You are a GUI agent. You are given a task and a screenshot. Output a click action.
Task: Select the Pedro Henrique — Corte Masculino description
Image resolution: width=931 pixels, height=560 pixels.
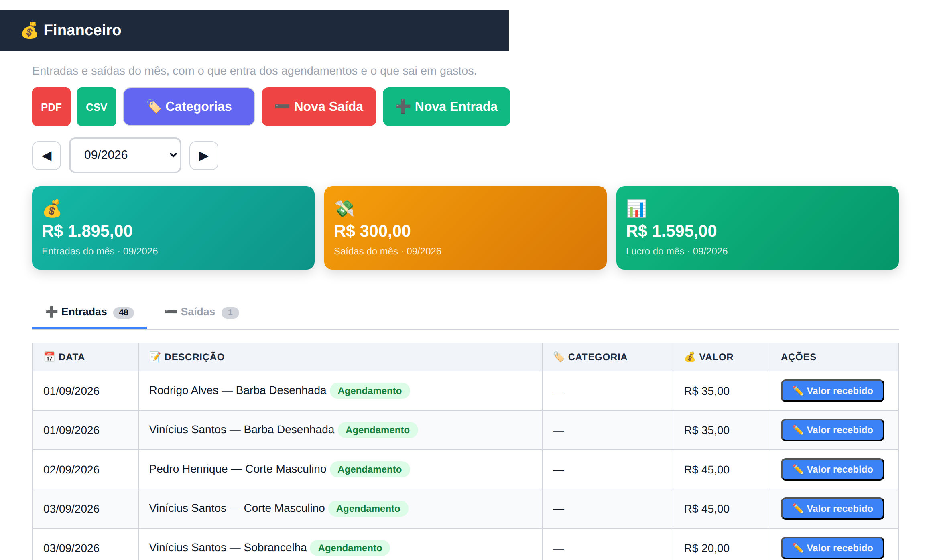click(x=238, y=469)
